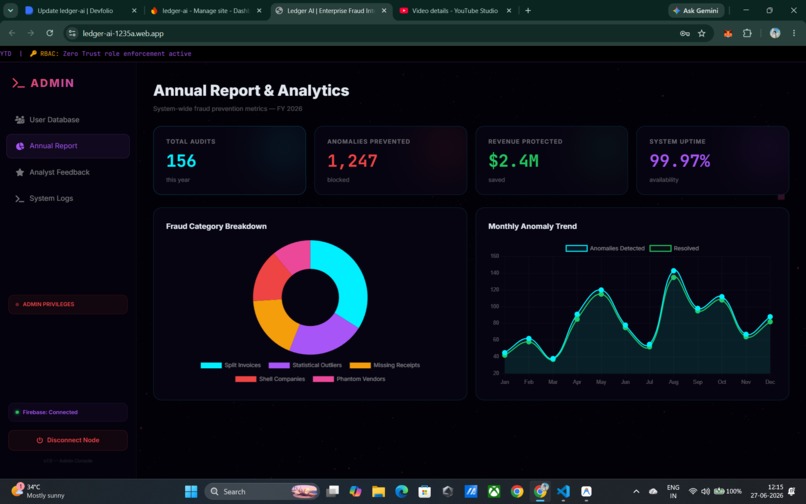The width and height of the screenshot is (806, 504).
Task: Open Copilot from the taskbar
Action: [x=355, y=492]
